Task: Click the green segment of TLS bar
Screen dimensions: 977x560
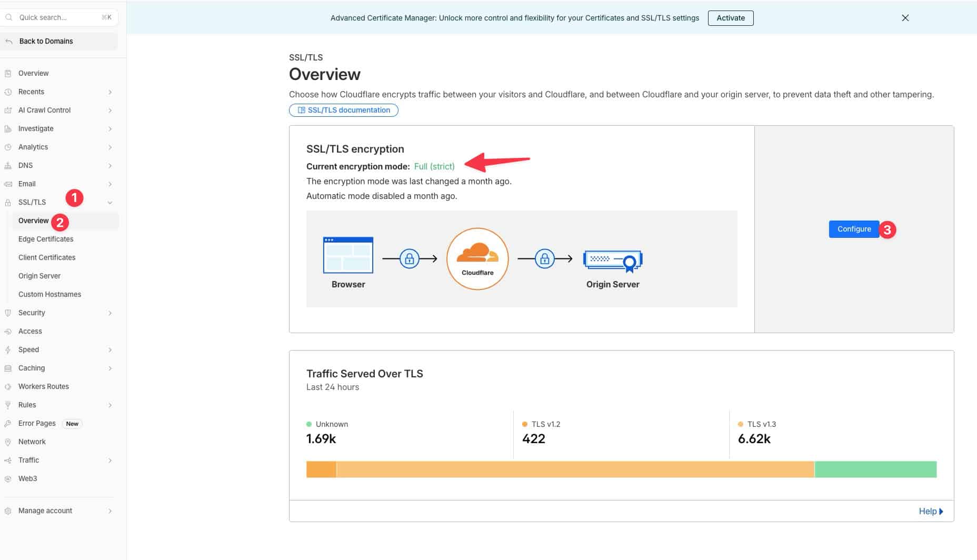Action: click(875, 469)
